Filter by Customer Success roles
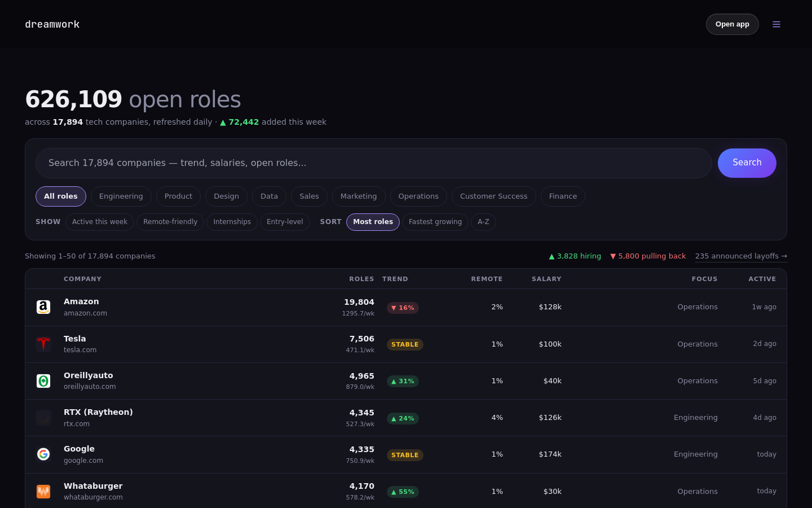Screen dimensions: 812x508 [494, 196]
